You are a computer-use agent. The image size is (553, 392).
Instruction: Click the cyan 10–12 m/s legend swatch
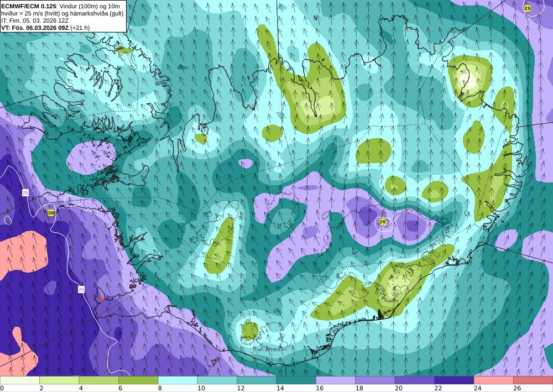click(217, 380)
